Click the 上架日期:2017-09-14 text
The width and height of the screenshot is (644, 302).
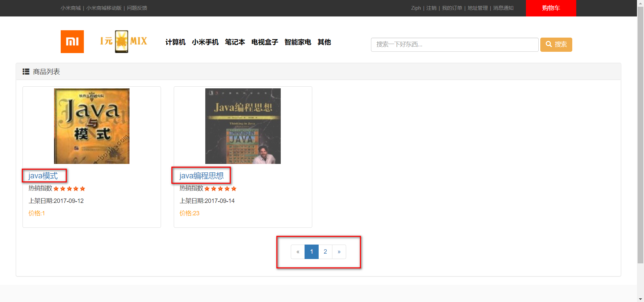[x=207, y=201]
